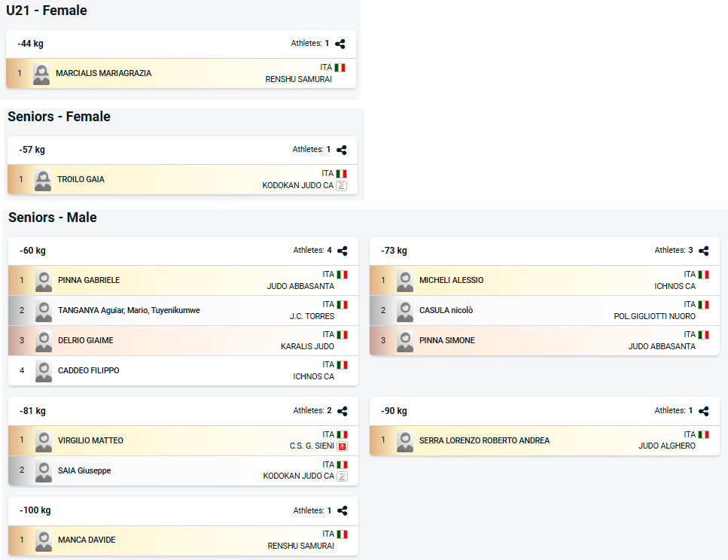
Task: Click the -73 kg category header
Action: (x=544, y=251)
